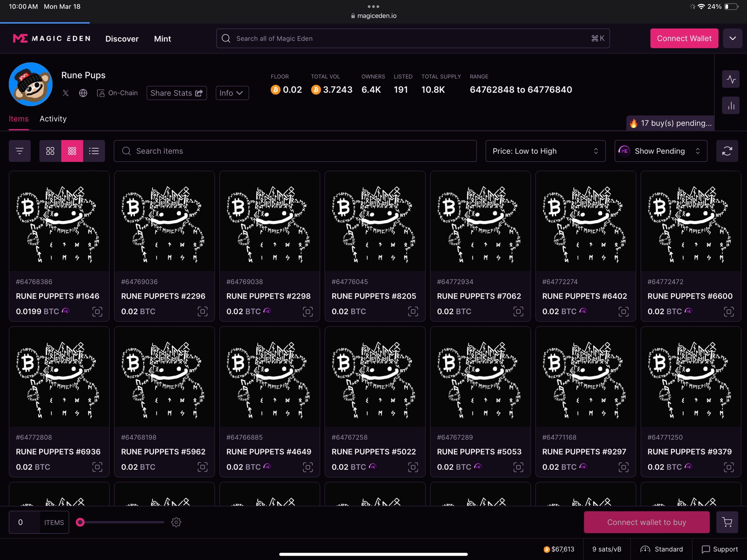Open the Rune Pups website globe icon

83,93
